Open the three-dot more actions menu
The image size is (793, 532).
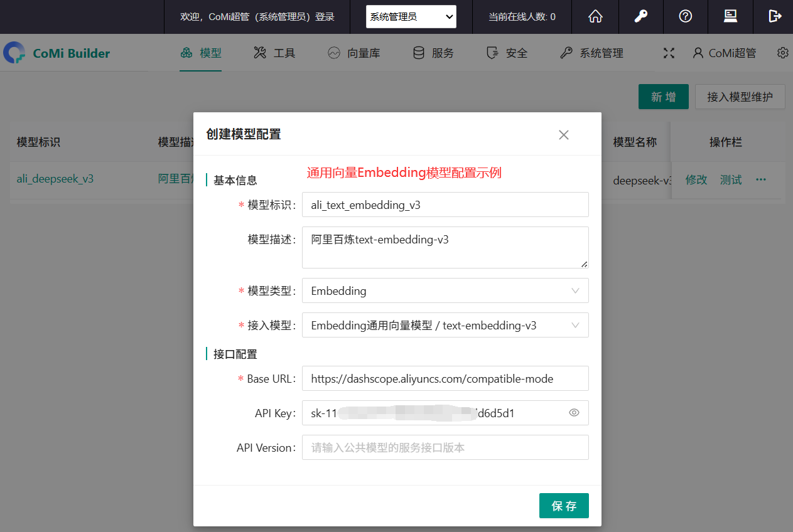tap(761, 180)
